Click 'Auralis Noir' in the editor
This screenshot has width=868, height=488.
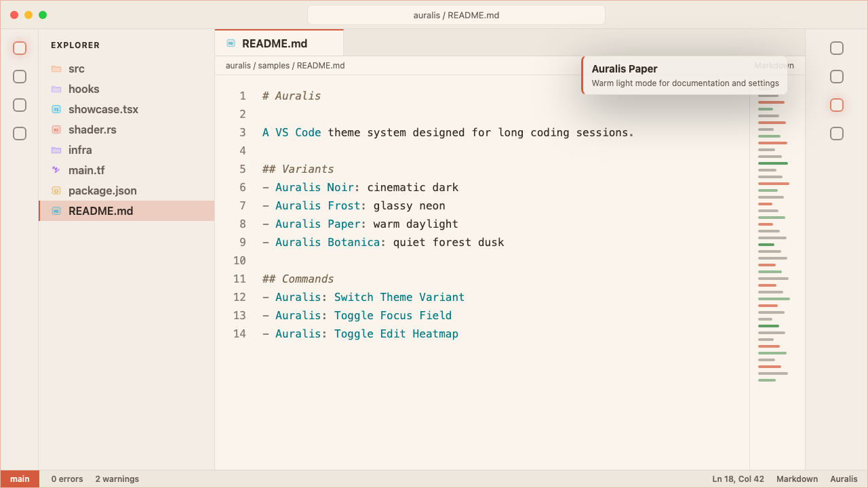click(315, 187)
